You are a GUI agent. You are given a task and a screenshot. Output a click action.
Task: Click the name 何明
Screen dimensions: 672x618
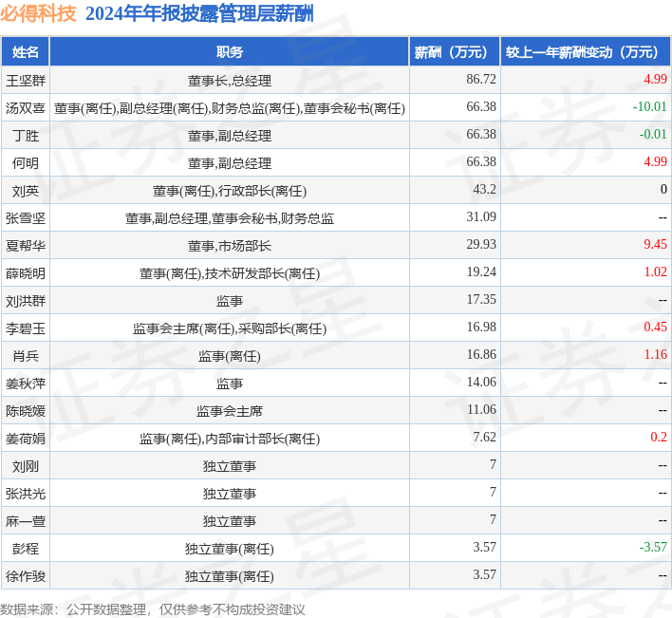26,163
